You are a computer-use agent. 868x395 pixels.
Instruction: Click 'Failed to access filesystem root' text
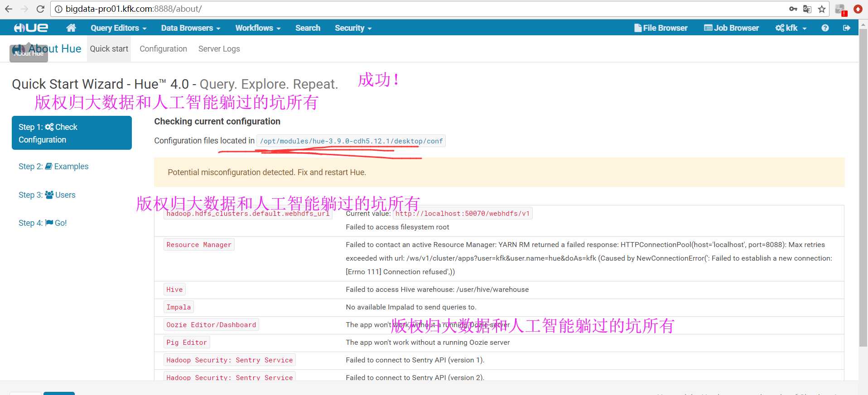(397, 227)
